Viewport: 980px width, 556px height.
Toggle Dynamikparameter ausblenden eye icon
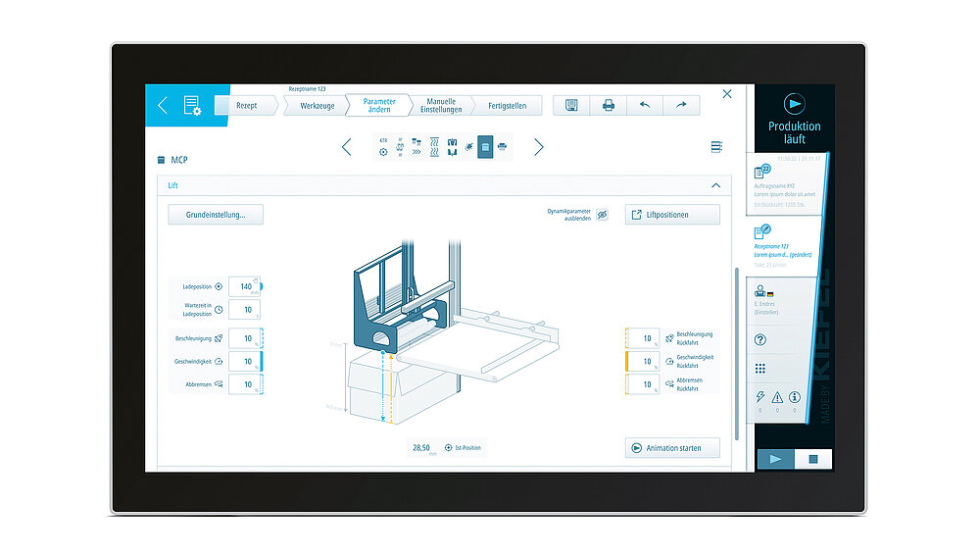(x=603, y=215)
